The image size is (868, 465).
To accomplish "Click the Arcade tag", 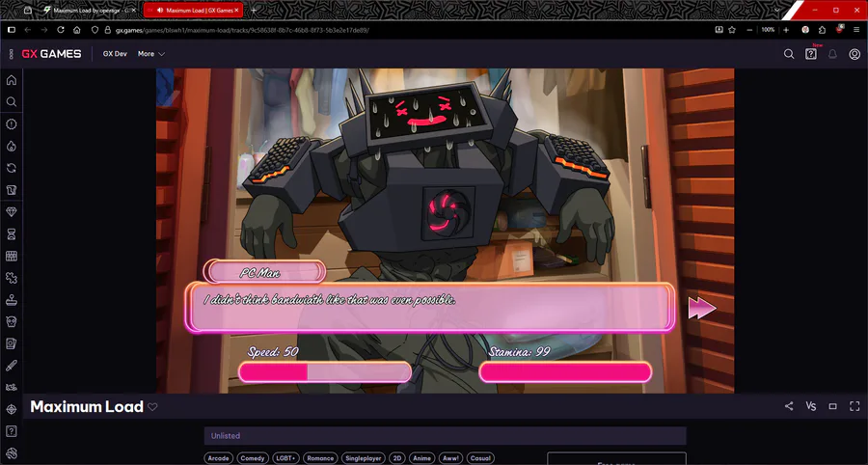I will pyautogui.click(x=218, y=458).
